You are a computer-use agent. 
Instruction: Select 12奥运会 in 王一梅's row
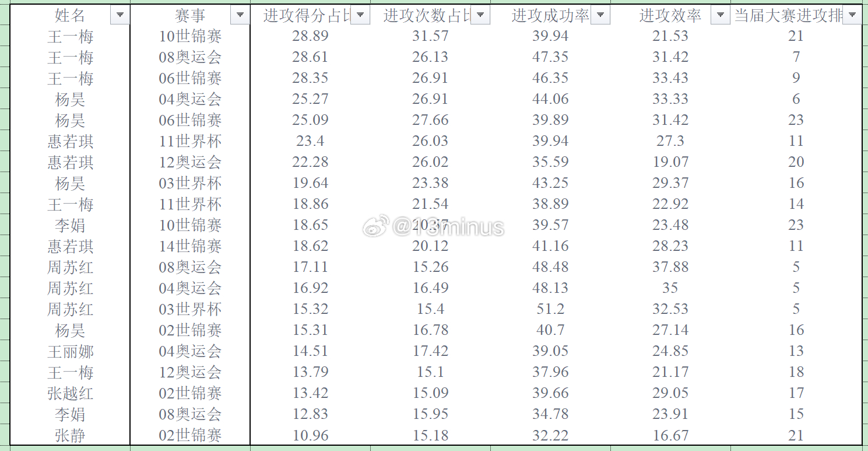tap(190, 372)
